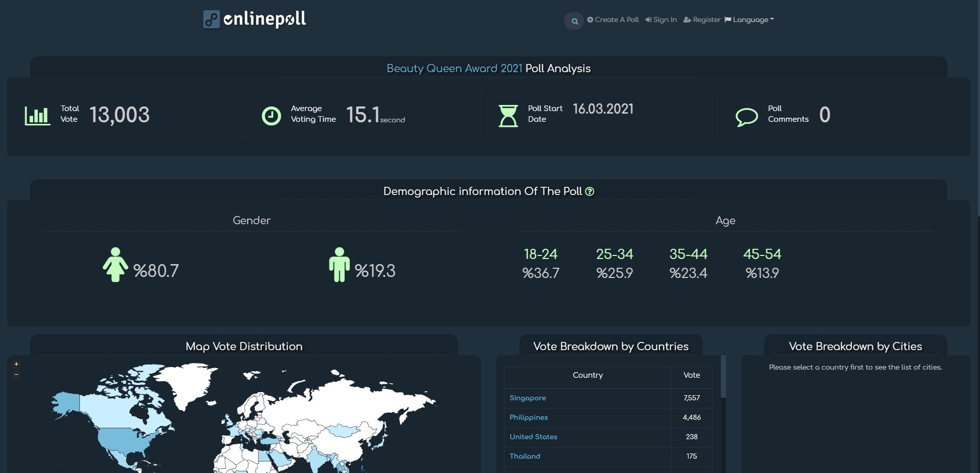Click the %36.7 age percentage
Screen dimensions: 980x473
(x=540, y=273)
